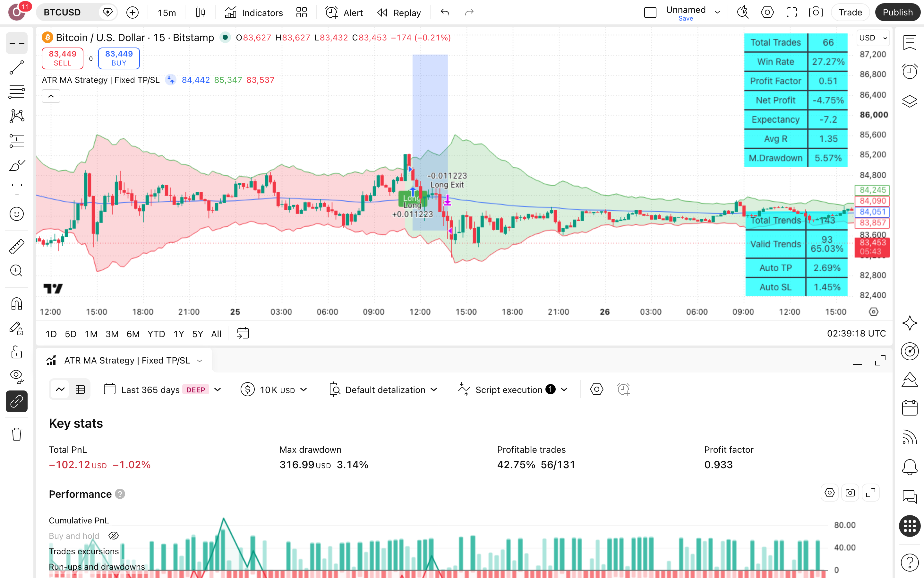This screenshot has width=924, height=578.
Task: Add alert on strategy clock icon
Action: click(x=623, y=390)
